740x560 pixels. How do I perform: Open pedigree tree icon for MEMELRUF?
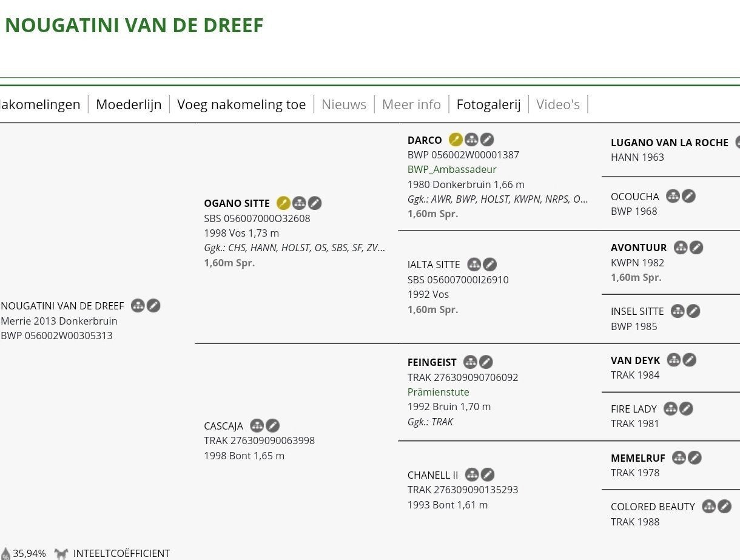(679, 457)
